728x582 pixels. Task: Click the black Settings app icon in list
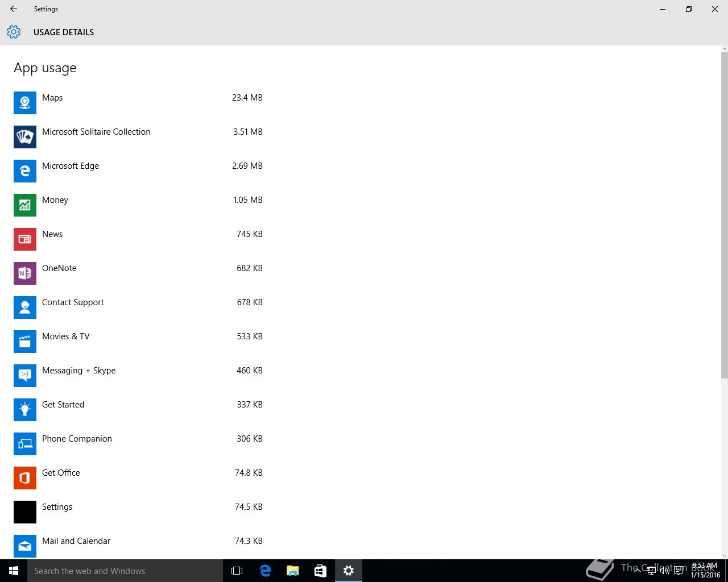(25, 512)
